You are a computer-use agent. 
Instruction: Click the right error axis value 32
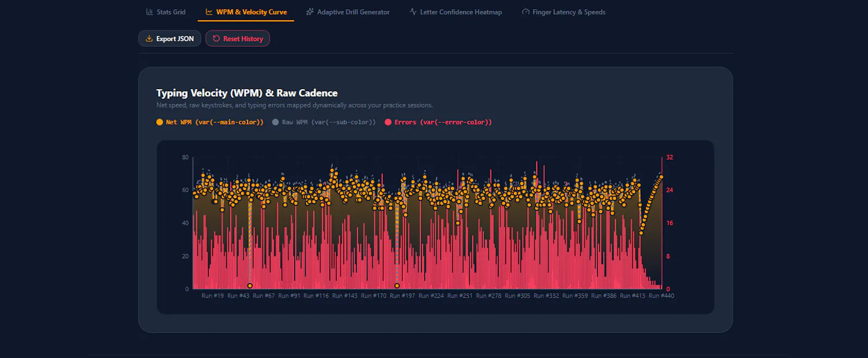669,158
